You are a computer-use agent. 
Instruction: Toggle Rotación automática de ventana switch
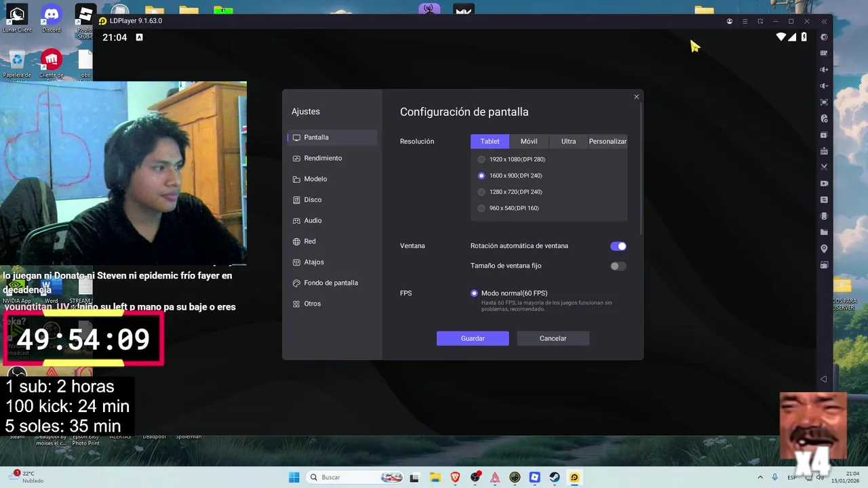(618, 246)
